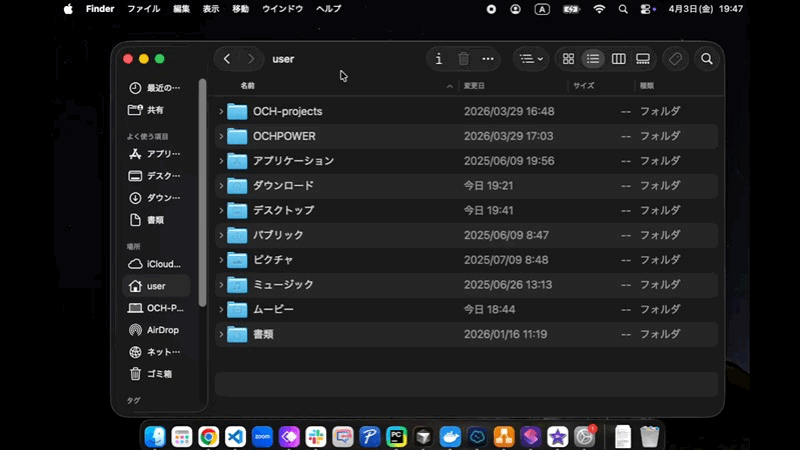The image size is (800, 450).
Task: Open 最近の項目 in sidebar
Action: tap(155, 88)
